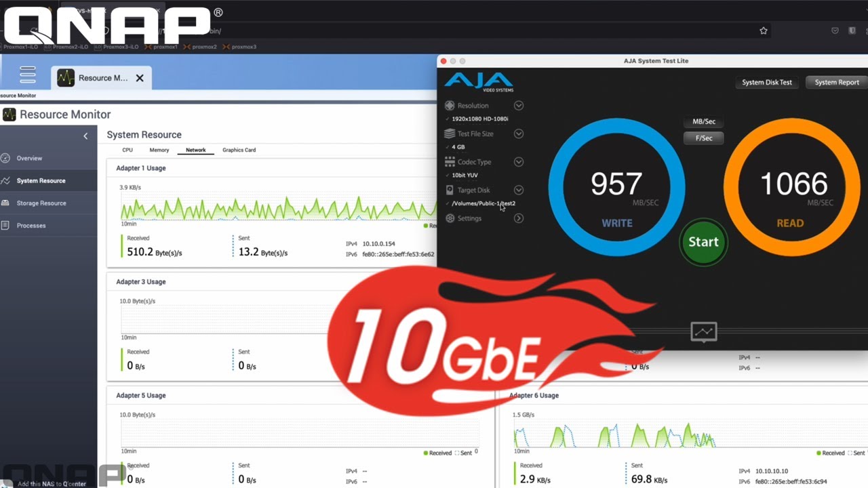
Task: Select System Resource in sidebar
Action: pos(48,180)
